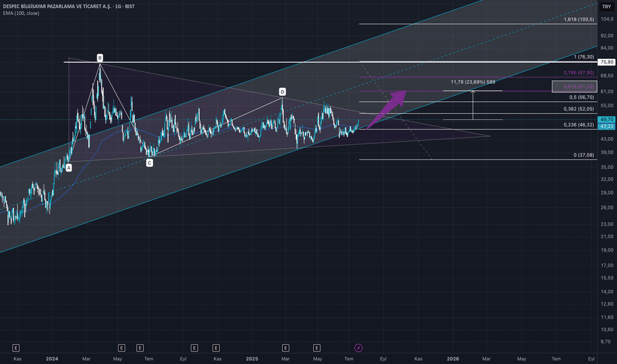Click the 29,00 price scale value
This screenshot has height=364, width=617.
(607, 193)
